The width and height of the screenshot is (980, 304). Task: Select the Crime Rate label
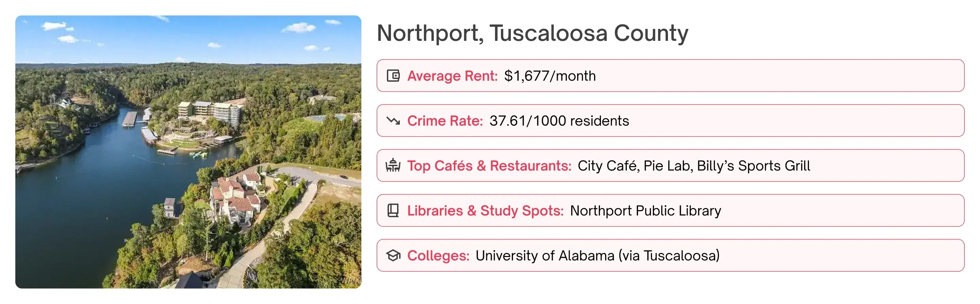445,121
